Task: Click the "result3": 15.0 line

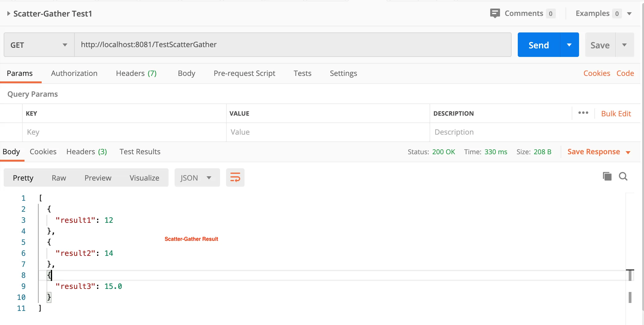Action: 89,286
